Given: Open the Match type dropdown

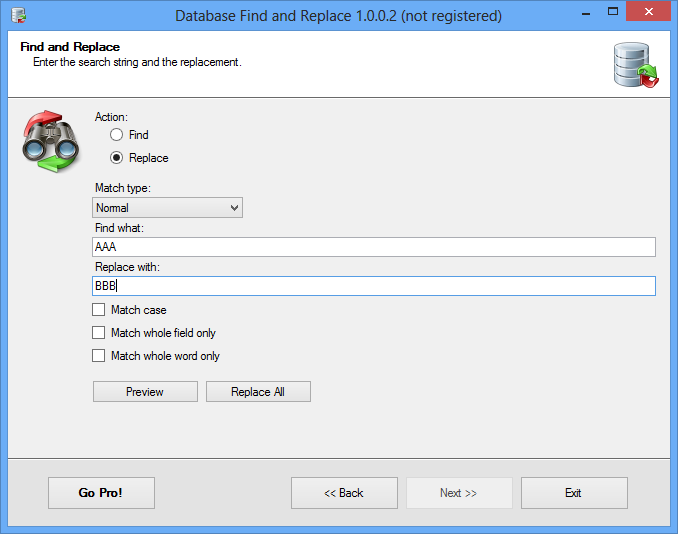Looking at the screenshot, I should pos(167,208).
